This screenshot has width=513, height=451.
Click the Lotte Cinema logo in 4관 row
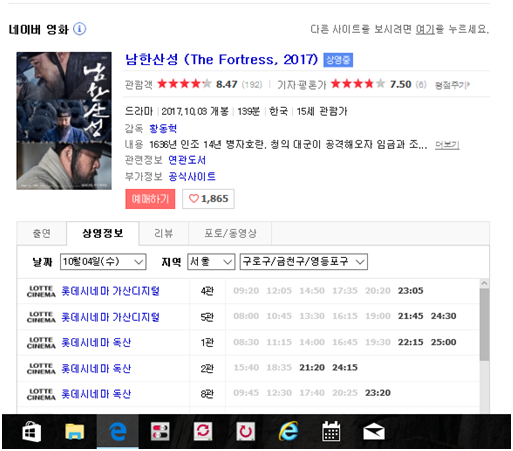tap(41, 291)
